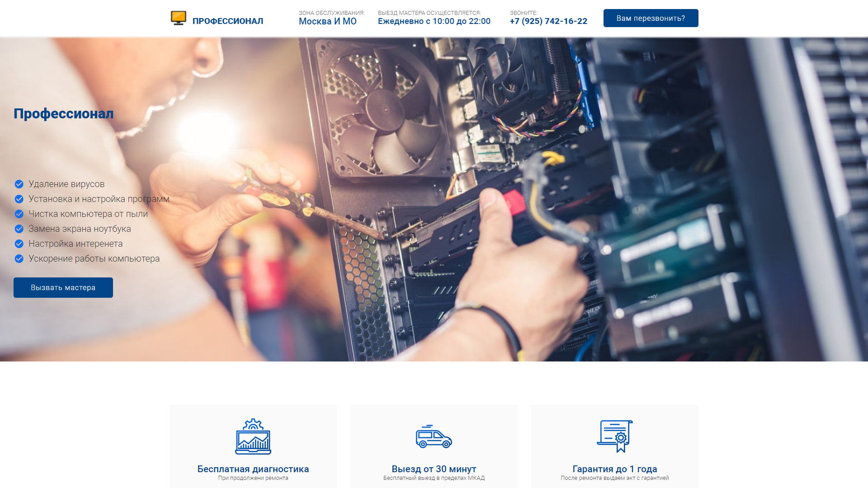The image size is (868, 488).
Task: Click the Москва И МО service area text
Action: [x=327, y=21]
